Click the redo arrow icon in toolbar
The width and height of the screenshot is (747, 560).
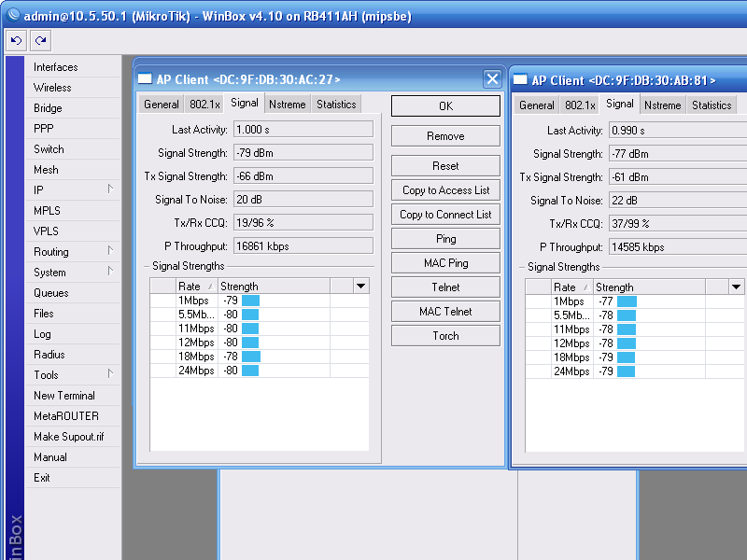(40, 40)
